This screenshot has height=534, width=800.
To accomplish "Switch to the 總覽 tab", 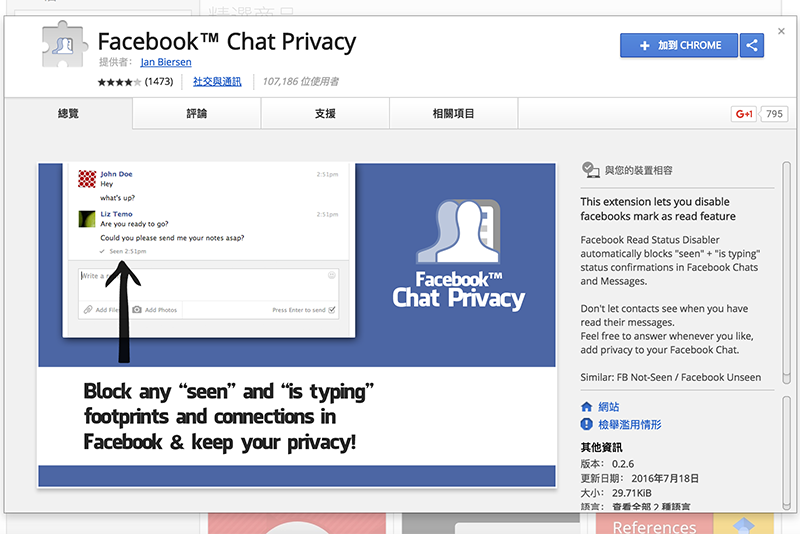I will pos(68,113).
